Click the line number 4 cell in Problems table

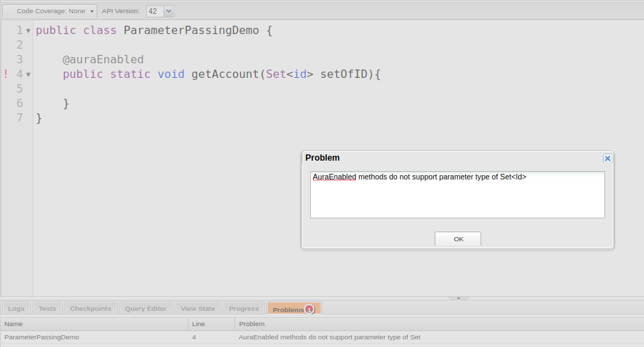click(211, 337)
